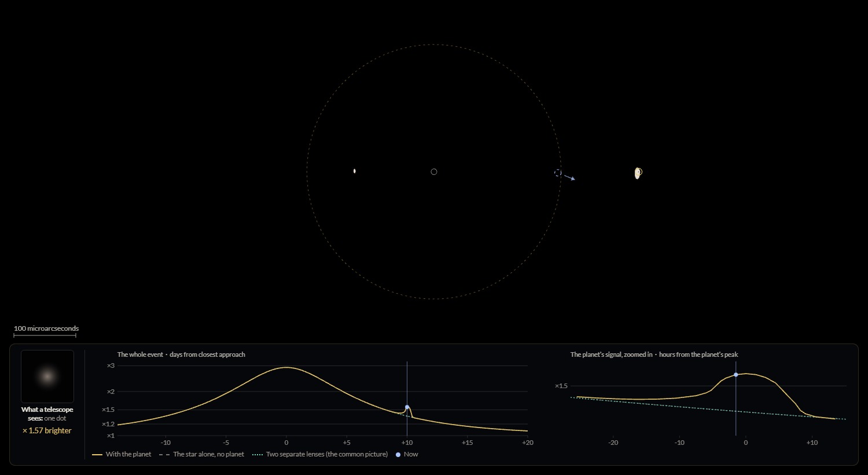
Task: Click the Now dot on the zoomed planet signal chart
Action: click(736, 375)
